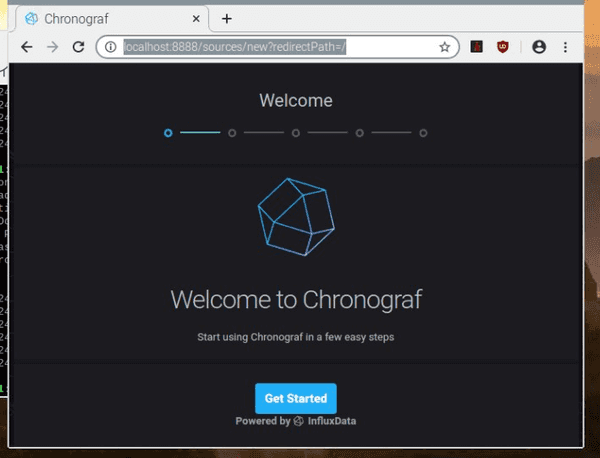Open site information icon in address bar
Viewport: 600px width, 458px height.
pos(111,47)
